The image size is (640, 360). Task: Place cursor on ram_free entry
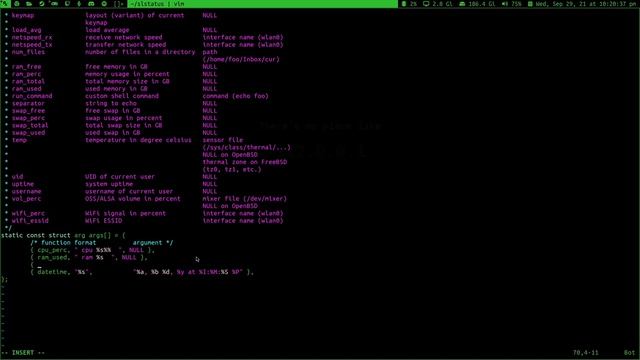point(26,67)
